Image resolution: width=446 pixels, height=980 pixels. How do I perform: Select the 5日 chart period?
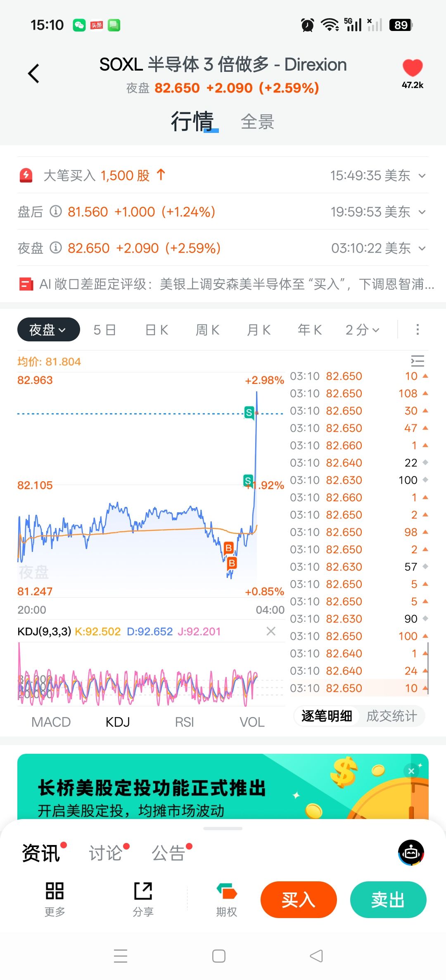[104, 330]
